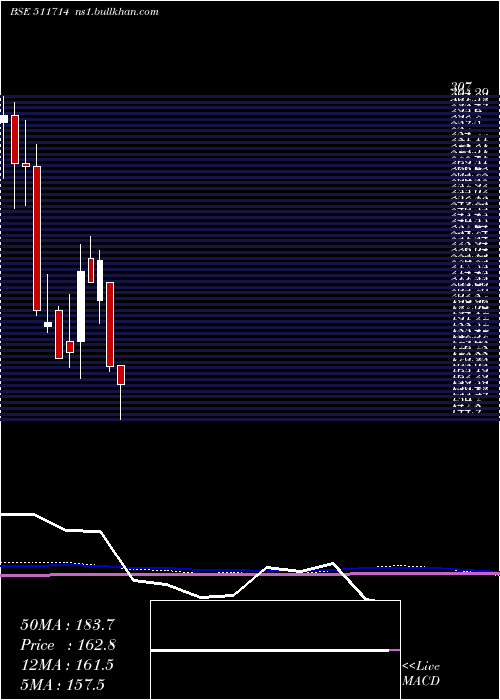The width and height of the screenshot is (500, 700).
Task: Click the 12MA : 161.5 value
Action: pyautogui.click(x=67, y=664)
